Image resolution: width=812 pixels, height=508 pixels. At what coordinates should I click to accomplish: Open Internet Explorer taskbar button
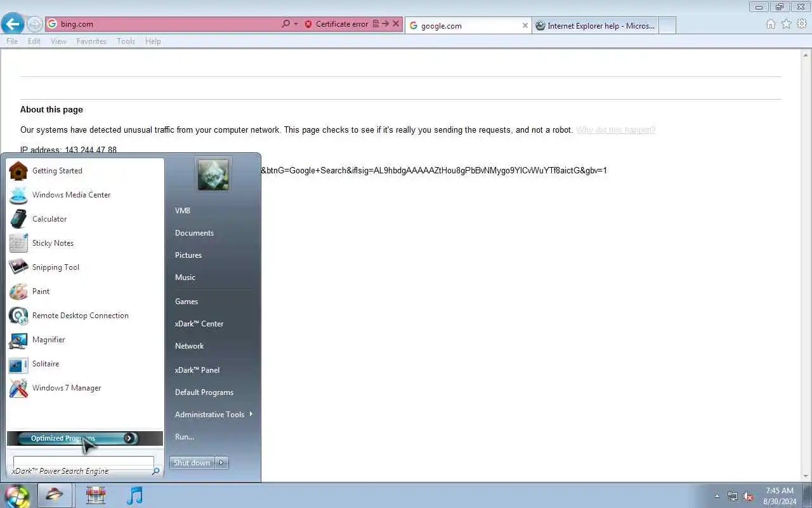pos(55,495)
